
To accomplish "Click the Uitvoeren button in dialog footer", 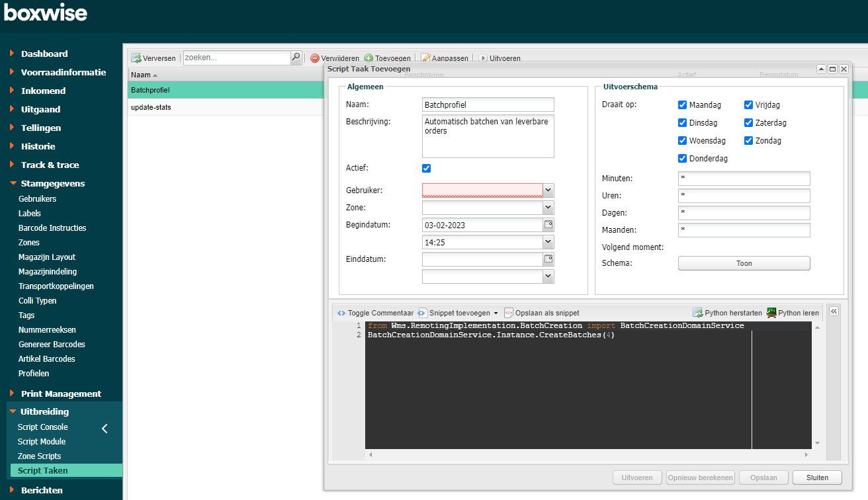I will coord(637,478).
